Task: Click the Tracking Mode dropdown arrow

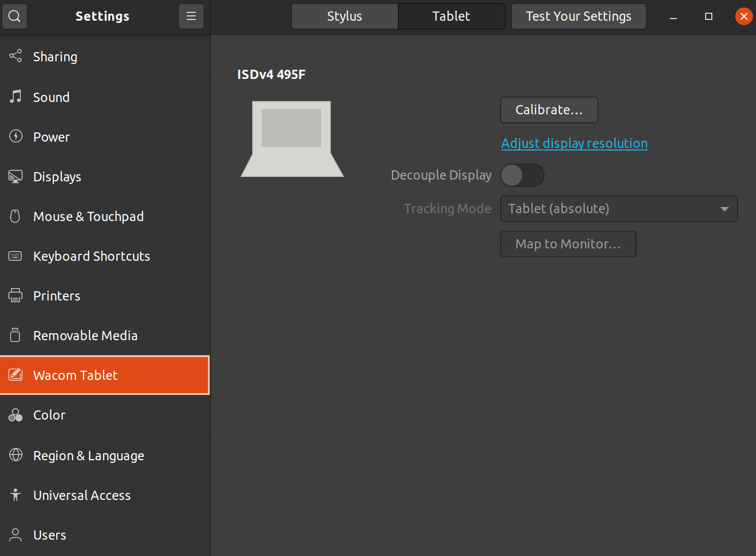Action: click(x=724, y=209)
